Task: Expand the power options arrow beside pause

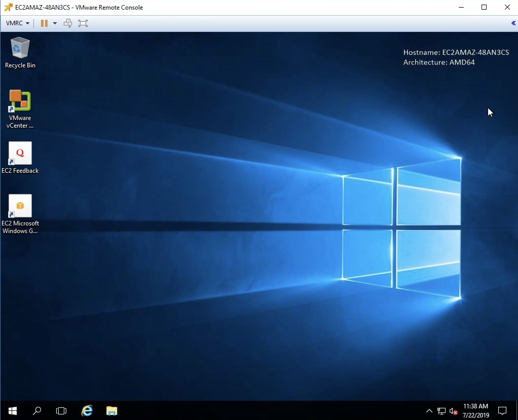Action: [55, 23]
